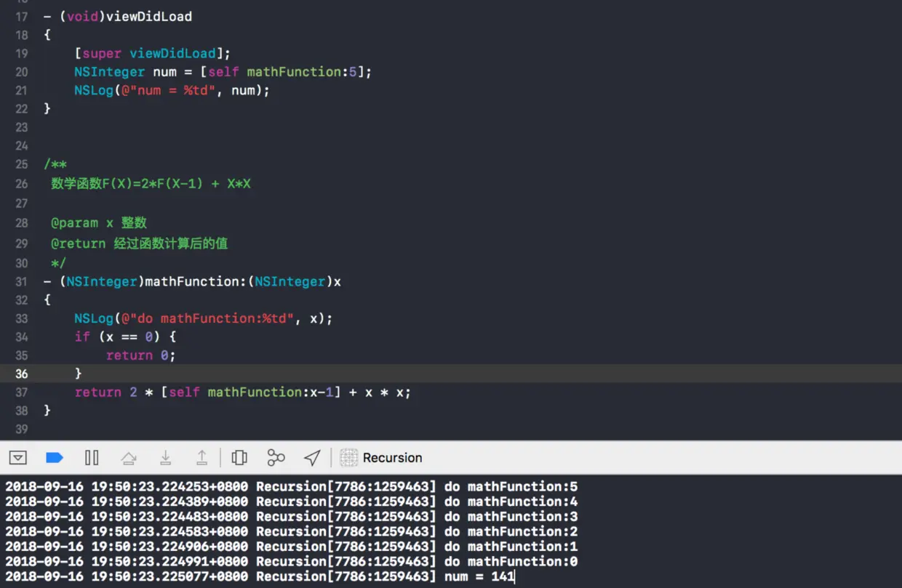The image size is (902, 588).
Task: Select the Recursion process label
Action: (392, 458)
